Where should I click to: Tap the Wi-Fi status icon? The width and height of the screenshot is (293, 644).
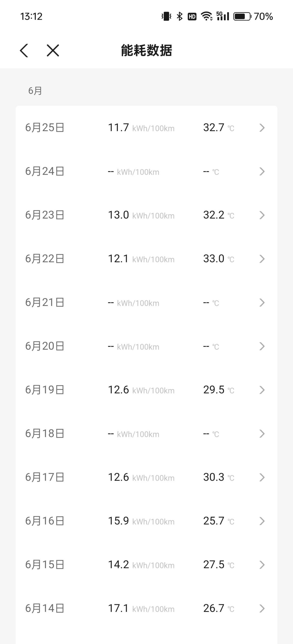[207, 17]
